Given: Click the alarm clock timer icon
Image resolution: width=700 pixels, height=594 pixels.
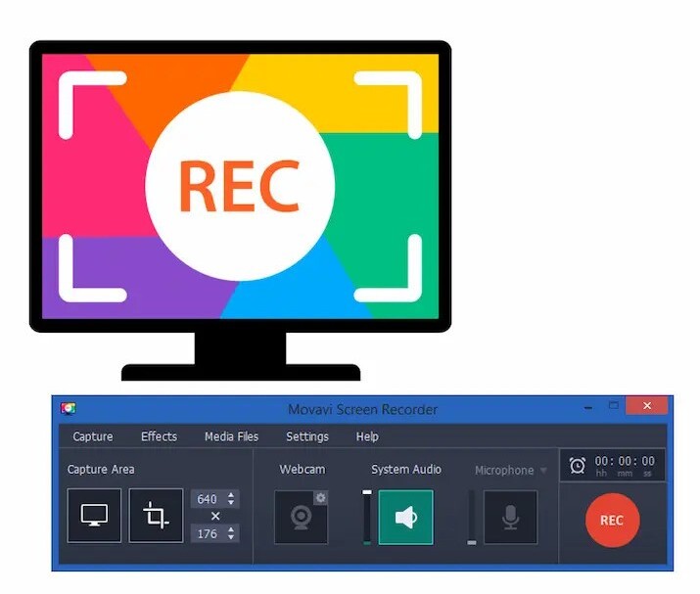Looking at the screenshot, I should (578, 466).
